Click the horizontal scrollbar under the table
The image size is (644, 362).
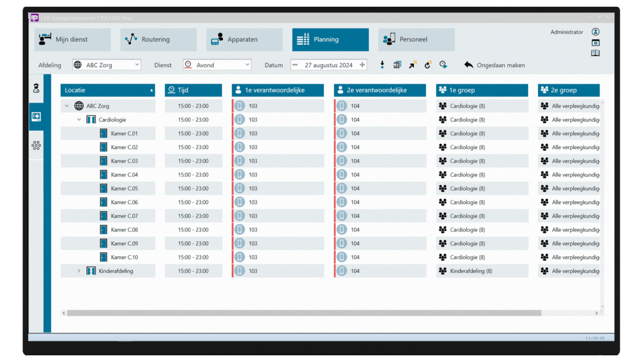point(304,313)
